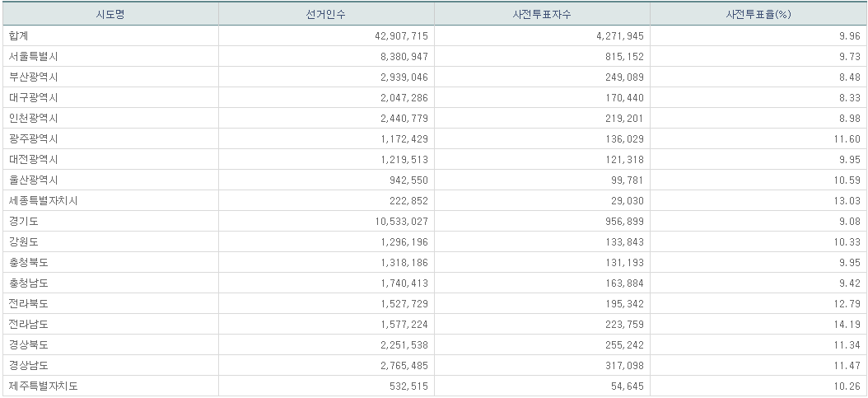Select 경상북도 voter count 2,251,538

[x=401, y=344]
